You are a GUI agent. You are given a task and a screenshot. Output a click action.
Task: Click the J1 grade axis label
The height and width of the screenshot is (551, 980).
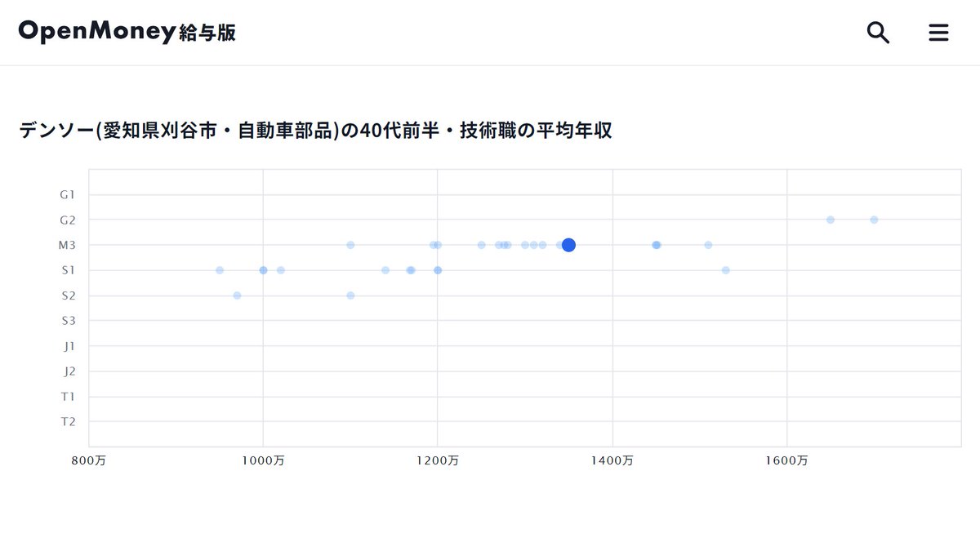click(x=69, y=346)
